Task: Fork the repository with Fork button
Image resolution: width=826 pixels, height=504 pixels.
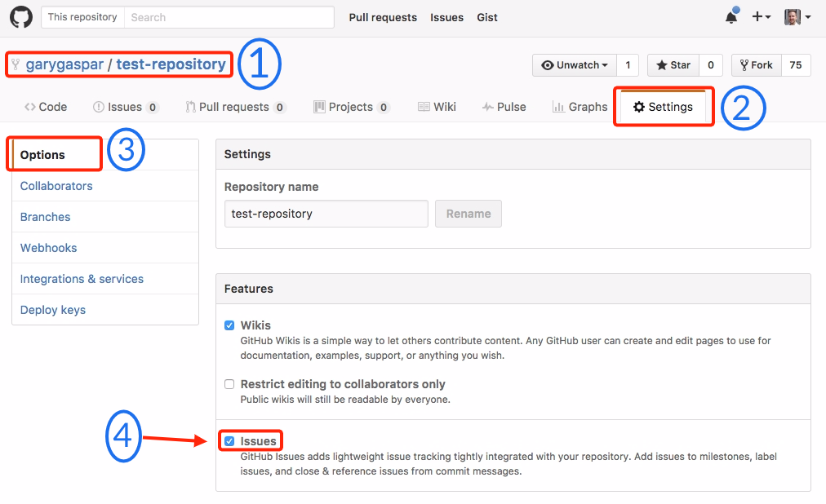Action: point(757,65)
